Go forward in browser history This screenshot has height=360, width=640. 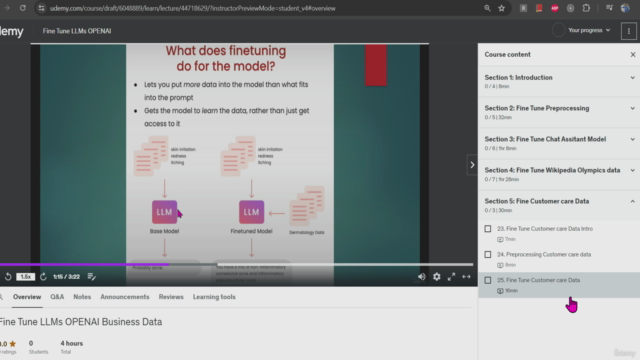(x=7, y=8)
